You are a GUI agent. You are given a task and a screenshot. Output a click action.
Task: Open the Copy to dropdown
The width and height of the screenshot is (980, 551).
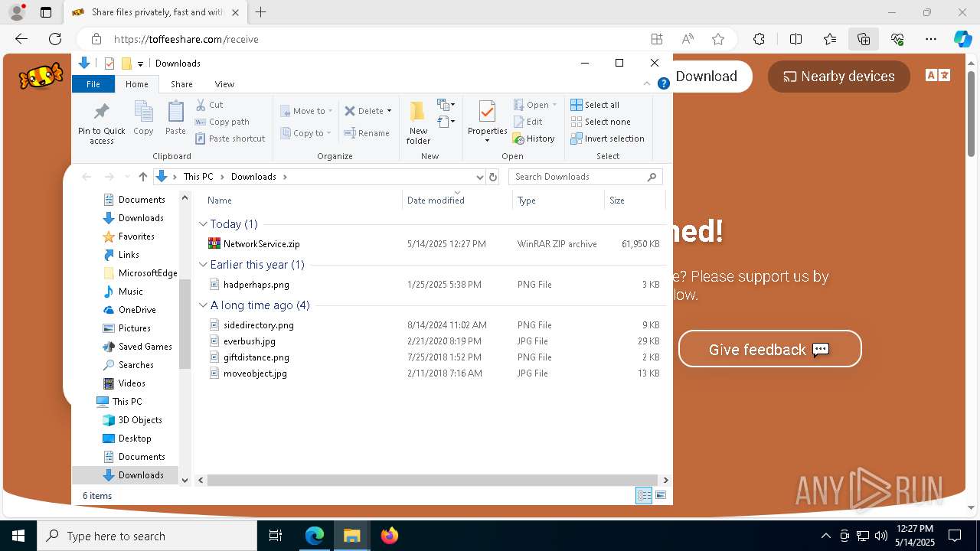305,133
